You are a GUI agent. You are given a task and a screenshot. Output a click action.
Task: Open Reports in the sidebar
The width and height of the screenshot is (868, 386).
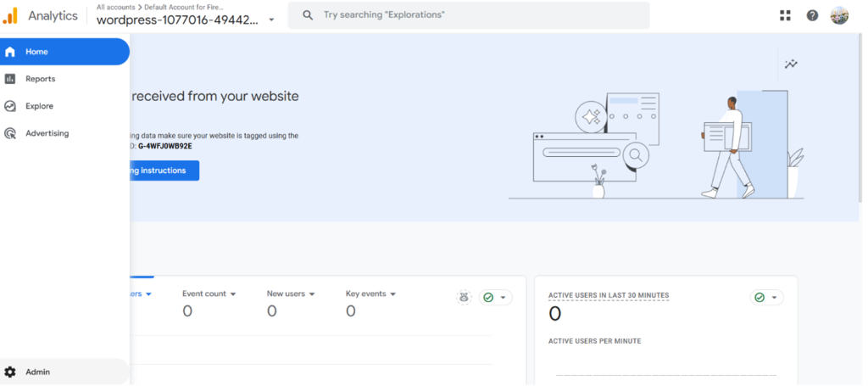click(64, 79)
